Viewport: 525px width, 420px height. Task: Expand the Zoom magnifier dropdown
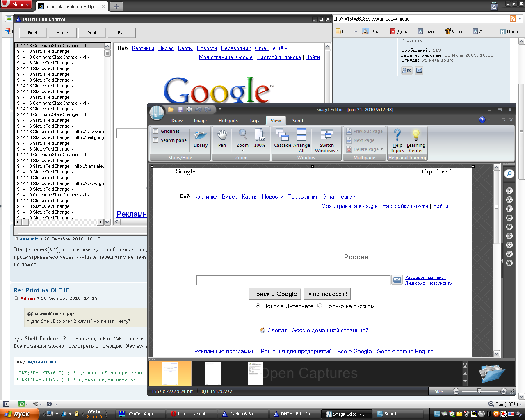(242, 150)
